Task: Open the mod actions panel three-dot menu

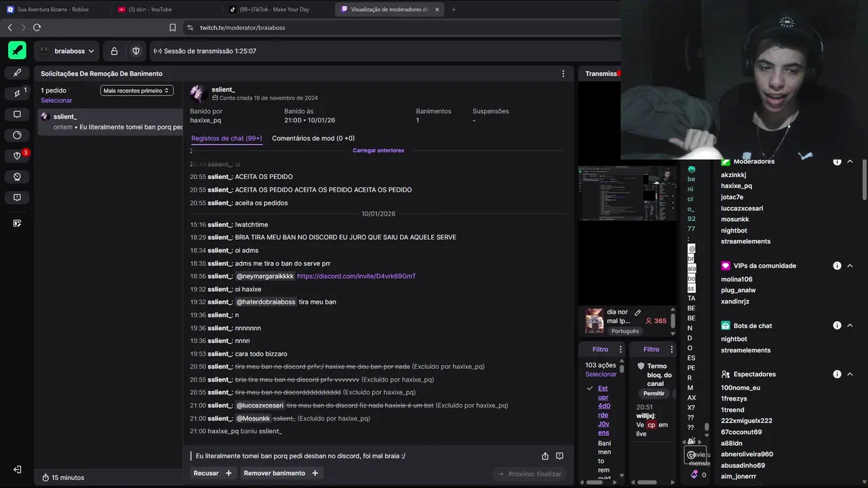Action: tap(620, 349)
